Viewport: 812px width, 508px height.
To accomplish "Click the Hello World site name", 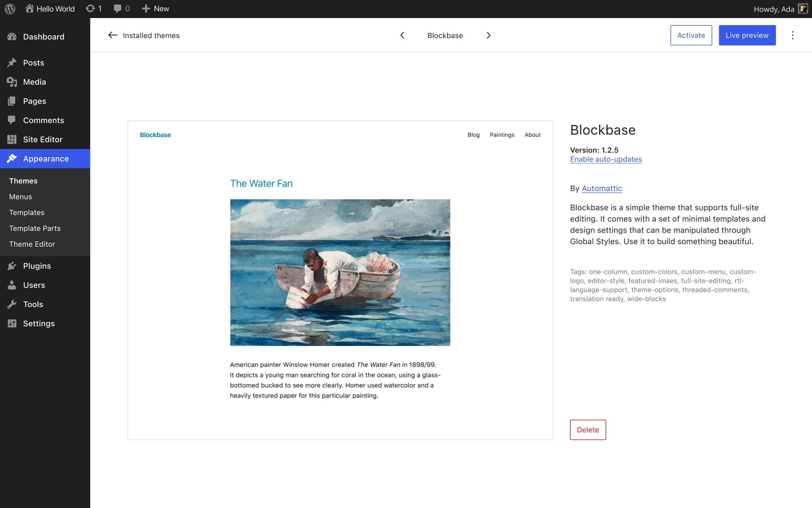I will click(56, 9).
